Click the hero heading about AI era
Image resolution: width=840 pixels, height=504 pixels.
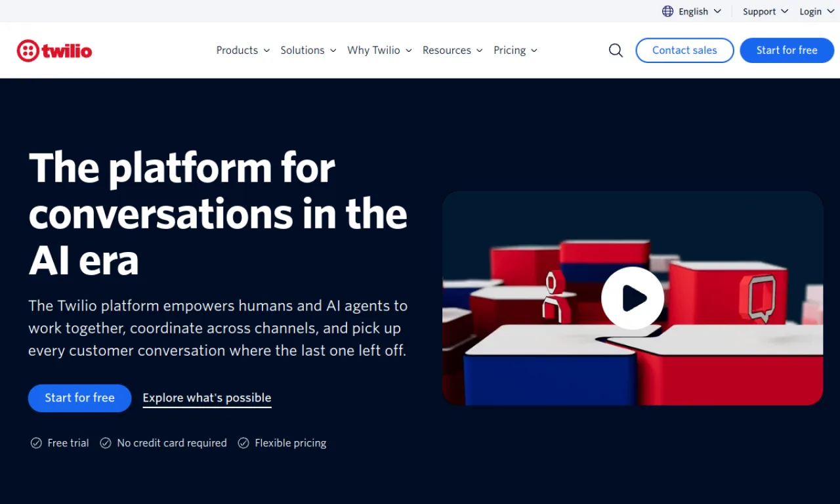point(218,214)
